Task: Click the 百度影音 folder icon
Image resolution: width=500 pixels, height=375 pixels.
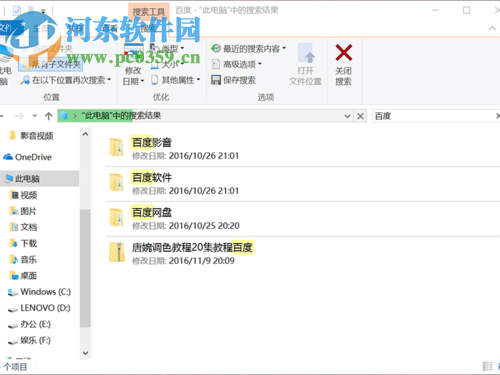Action: [116, 148]
